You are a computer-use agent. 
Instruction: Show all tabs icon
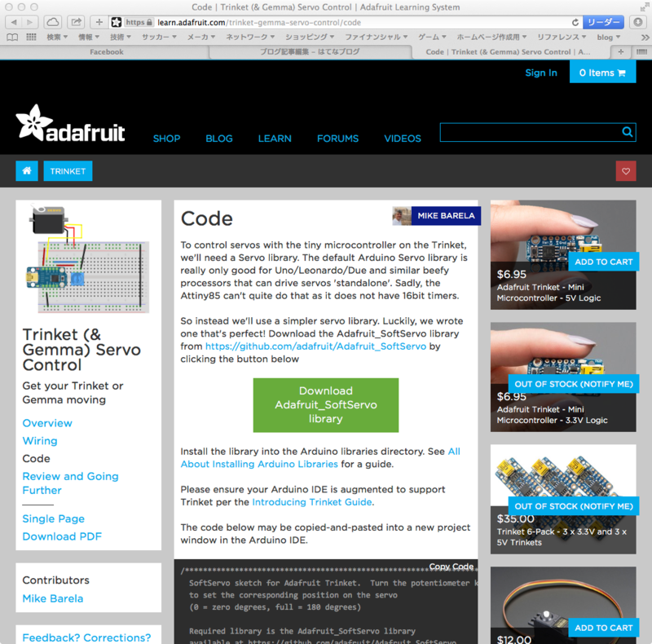coord(641,52)
